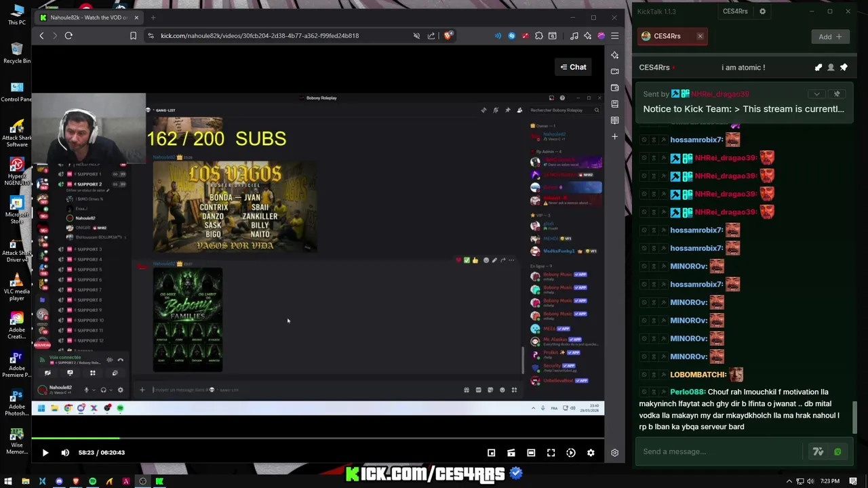868x488 pixels.
Task: Go back in the browser
Action: [x=42, y=36]
